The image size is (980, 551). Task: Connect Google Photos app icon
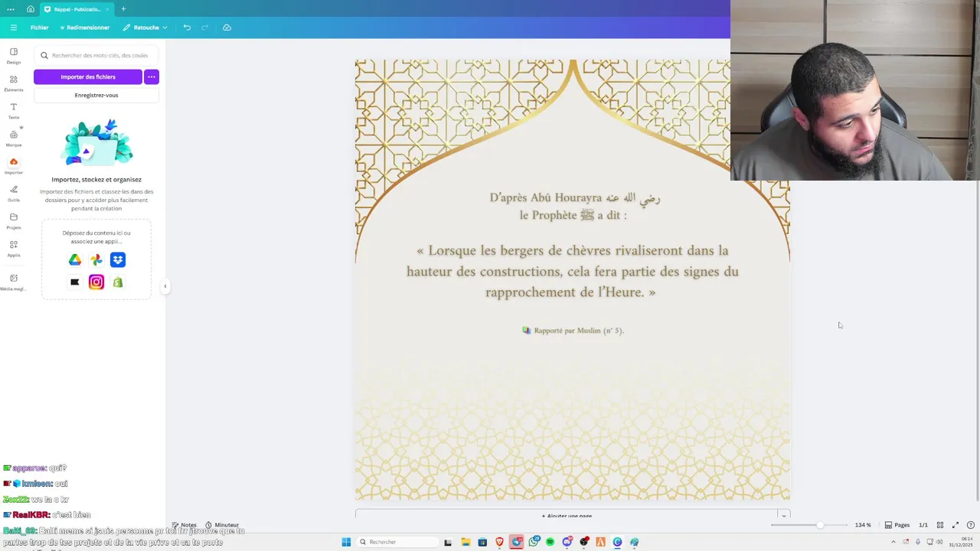[96, 260]
